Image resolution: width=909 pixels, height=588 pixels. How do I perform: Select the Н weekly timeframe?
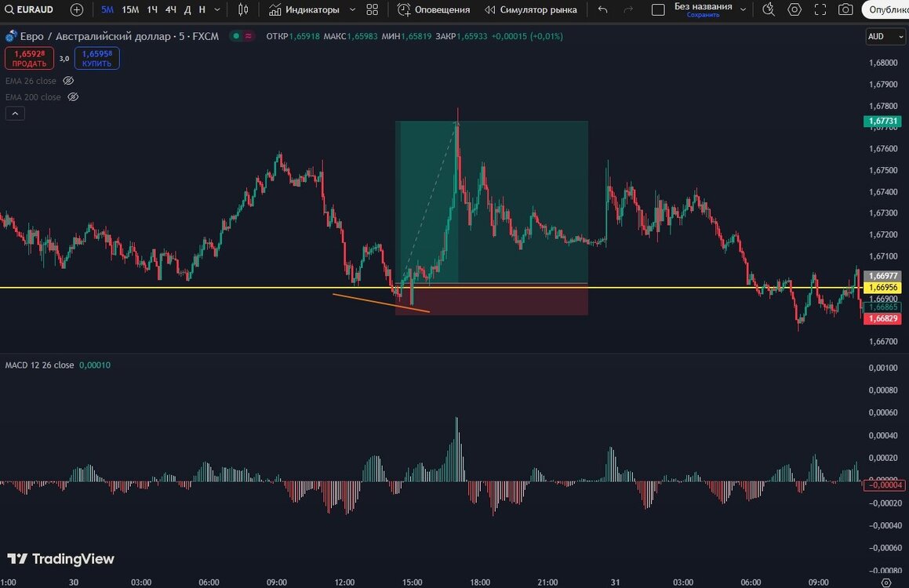202,9
